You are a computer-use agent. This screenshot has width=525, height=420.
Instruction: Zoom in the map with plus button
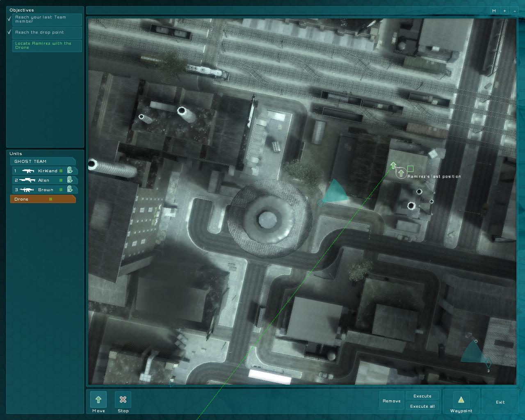pos(504,11)
